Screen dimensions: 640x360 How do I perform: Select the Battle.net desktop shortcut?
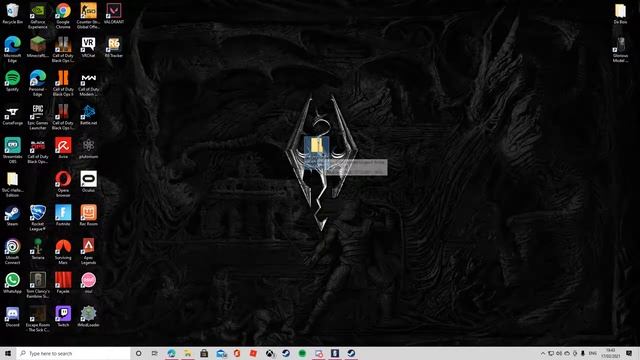(x=88, y=115)
